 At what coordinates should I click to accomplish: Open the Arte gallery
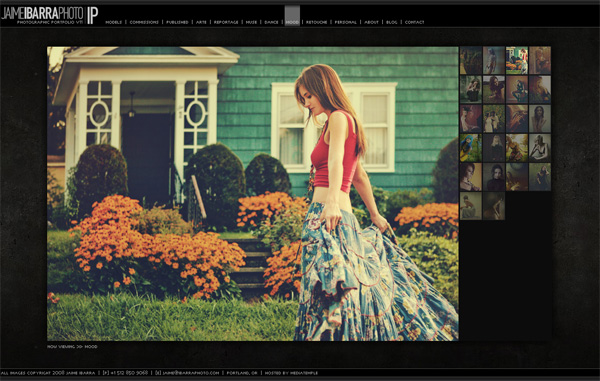(201, 22)
